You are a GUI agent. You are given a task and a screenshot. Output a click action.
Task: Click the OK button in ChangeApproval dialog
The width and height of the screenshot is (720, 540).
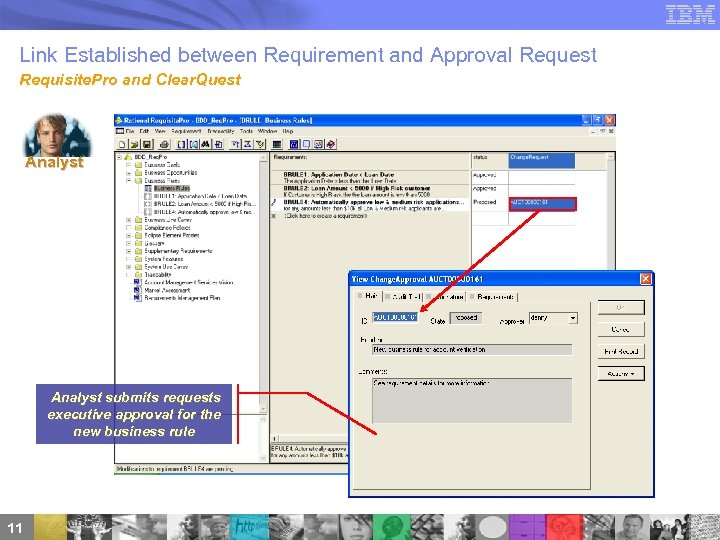[621, 307]
